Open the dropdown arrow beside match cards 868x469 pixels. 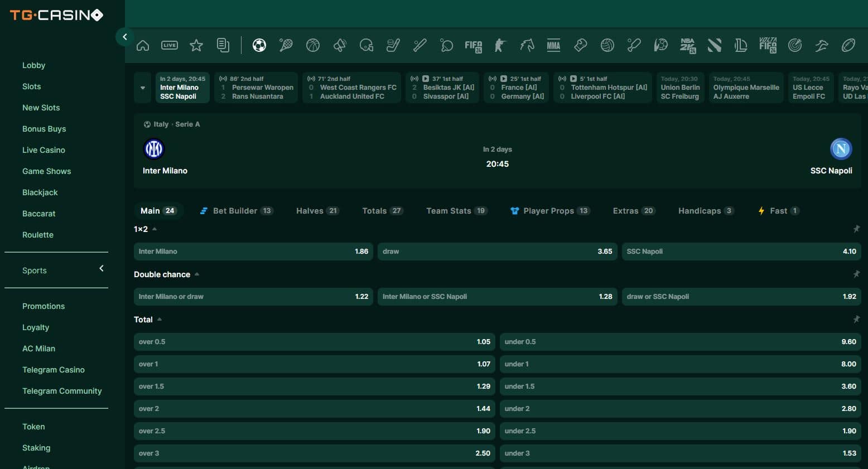[x=143, y=88]
